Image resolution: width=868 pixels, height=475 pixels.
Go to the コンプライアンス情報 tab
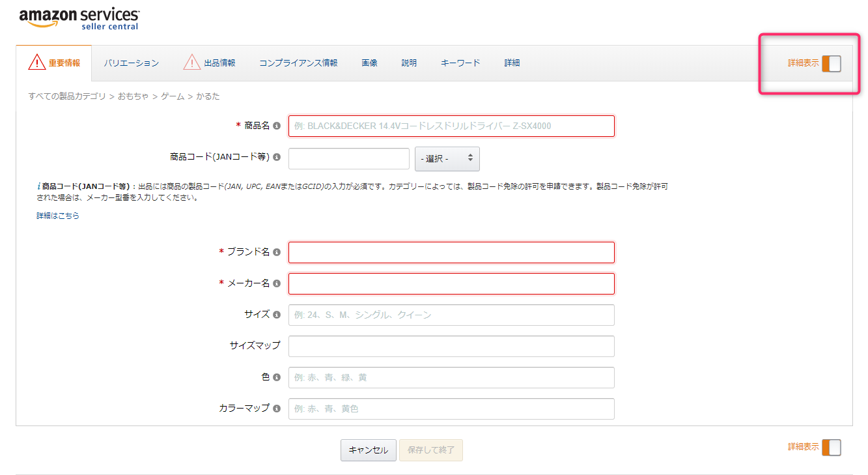[298, 63]
